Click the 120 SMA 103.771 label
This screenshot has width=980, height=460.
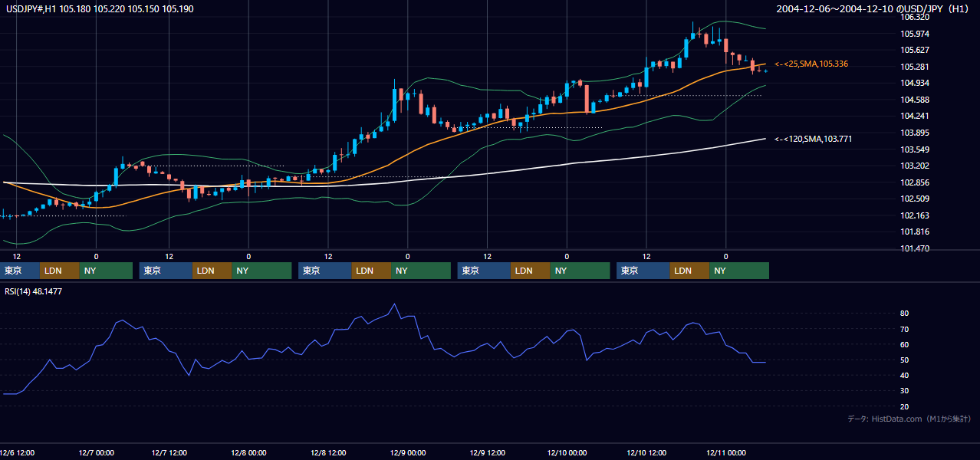(x=814, y=139)
